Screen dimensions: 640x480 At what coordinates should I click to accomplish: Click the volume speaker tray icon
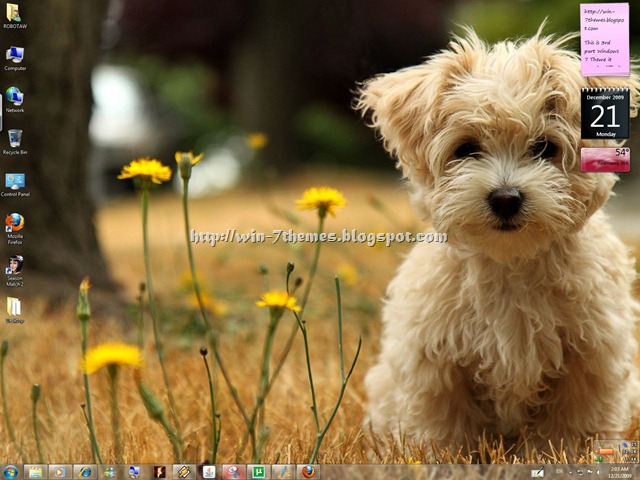(599, 472)
